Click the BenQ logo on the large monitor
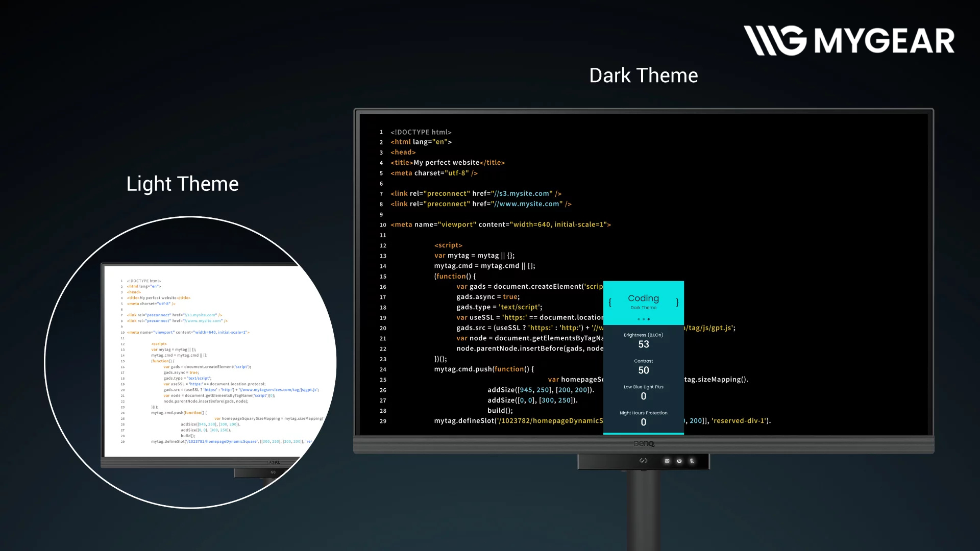Screen dimensions: 980x551 [x=644, y=444]
